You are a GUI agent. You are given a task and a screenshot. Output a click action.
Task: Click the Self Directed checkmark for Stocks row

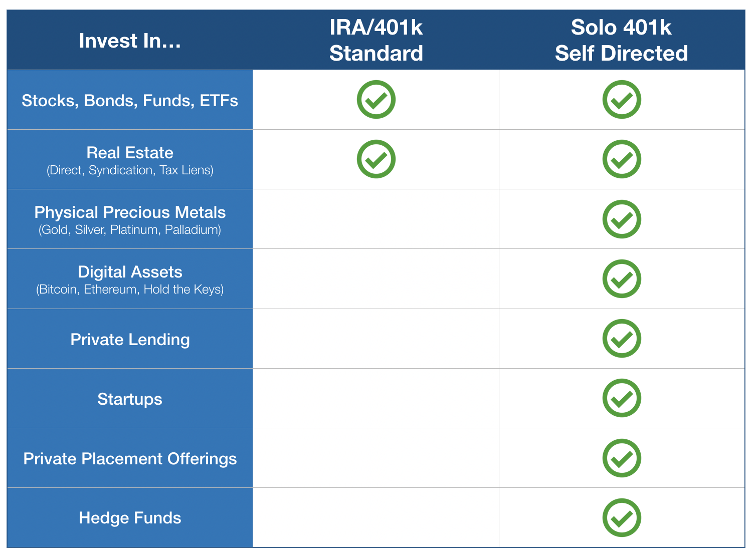(x=622, y=99)
